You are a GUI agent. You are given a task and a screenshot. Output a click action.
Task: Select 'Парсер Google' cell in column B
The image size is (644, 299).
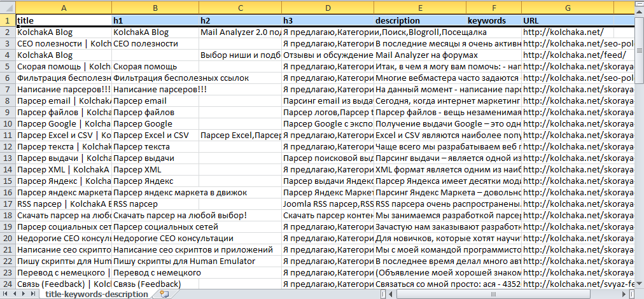point(155,124)
